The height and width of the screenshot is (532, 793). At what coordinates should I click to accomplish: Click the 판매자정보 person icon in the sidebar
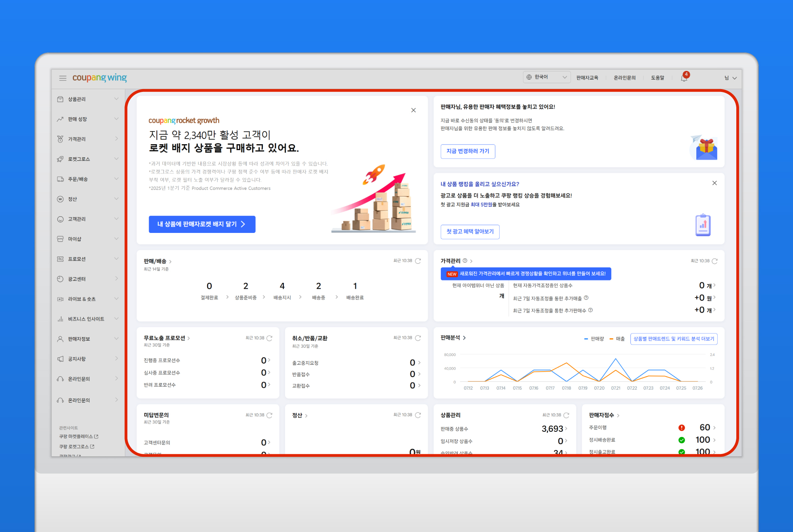(x=60, y=339)
